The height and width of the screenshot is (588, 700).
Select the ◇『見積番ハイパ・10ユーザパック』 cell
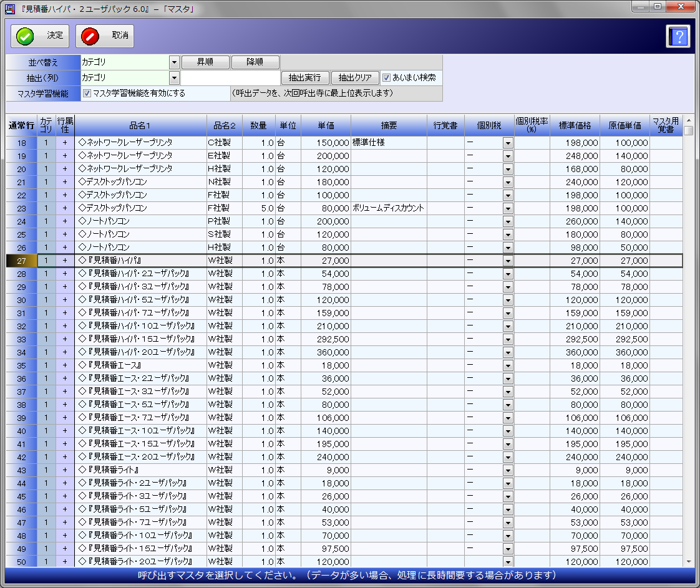coord(140,326)
